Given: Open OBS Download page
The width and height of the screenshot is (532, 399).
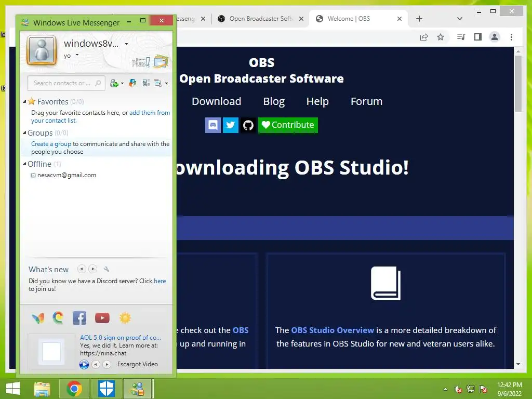Looking at the screenshot, I should point(217,101).
